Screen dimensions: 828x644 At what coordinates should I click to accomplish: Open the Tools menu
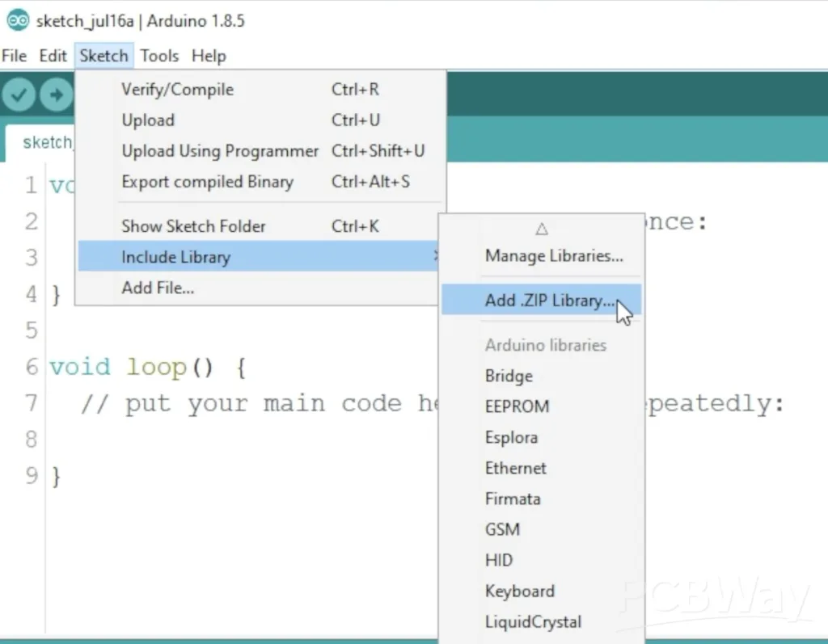(159, 56)
